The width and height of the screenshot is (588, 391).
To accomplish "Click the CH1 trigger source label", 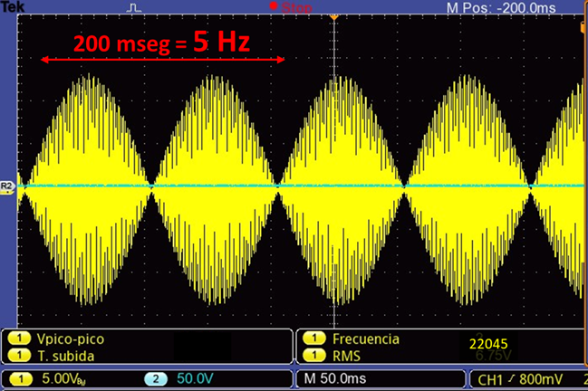I will [490, 380].
